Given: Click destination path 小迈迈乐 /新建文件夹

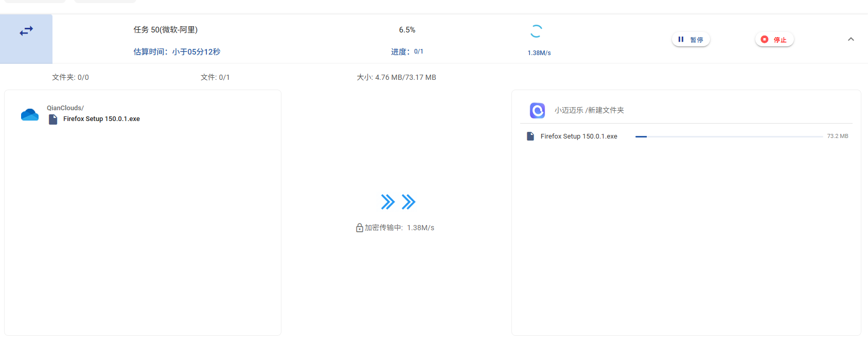Looking at the screenshot, I should pyautogui.click(x=589, y=110).
